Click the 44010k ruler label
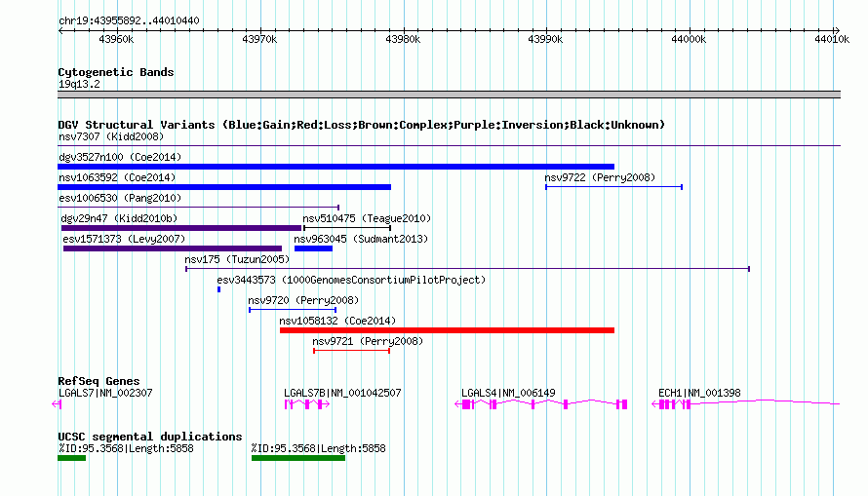Viewport: 868px width, 496px height. (x=832, y=39)
